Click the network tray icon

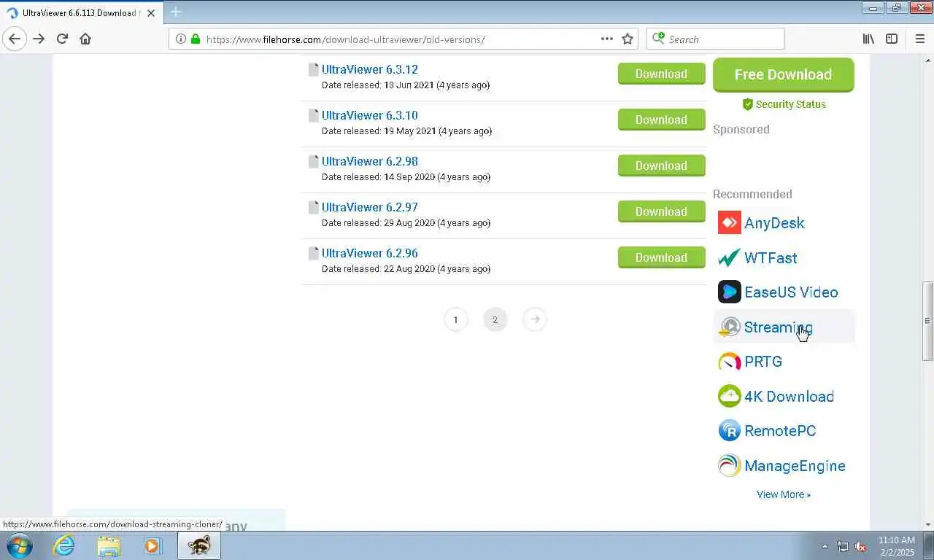[x=843, y=546]
